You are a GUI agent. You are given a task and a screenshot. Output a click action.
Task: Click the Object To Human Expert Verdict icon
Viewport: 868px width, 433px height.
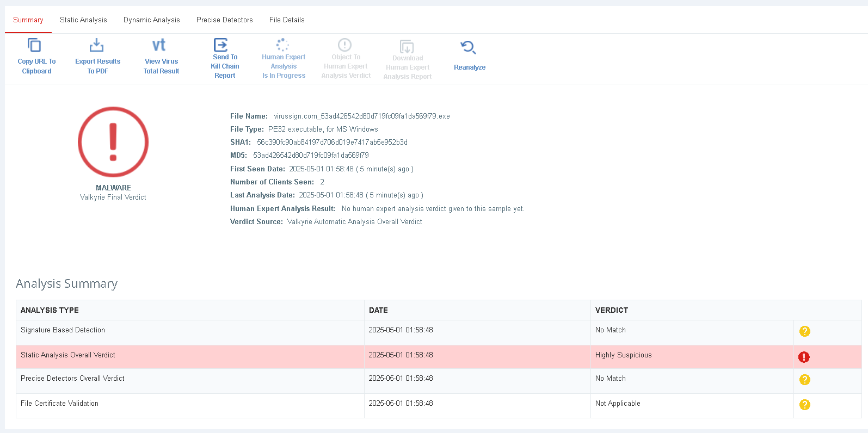point(345,45)
